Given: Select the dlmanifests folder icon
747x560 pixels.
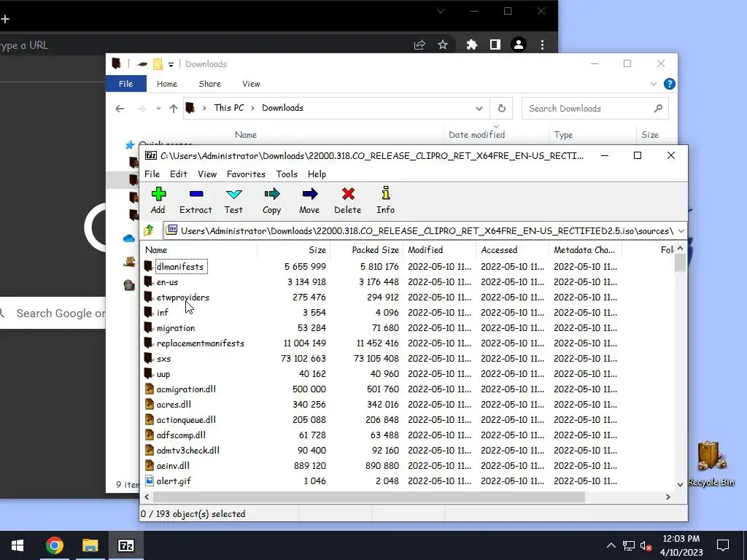Looking at the screenshot, I should point(148,266).
